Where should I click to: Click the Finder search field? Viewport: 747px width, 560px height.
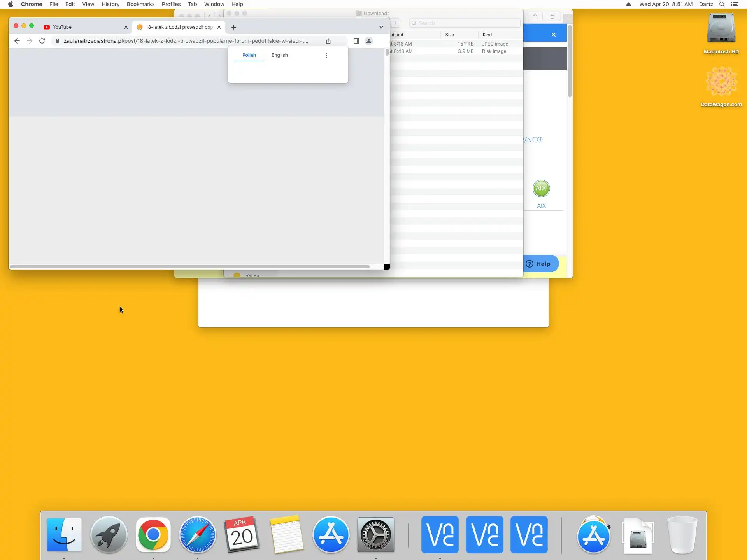(465, 23)
